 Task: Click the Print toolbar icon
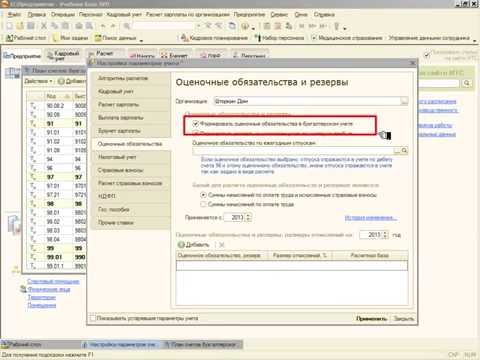click(x=79, y=26)
